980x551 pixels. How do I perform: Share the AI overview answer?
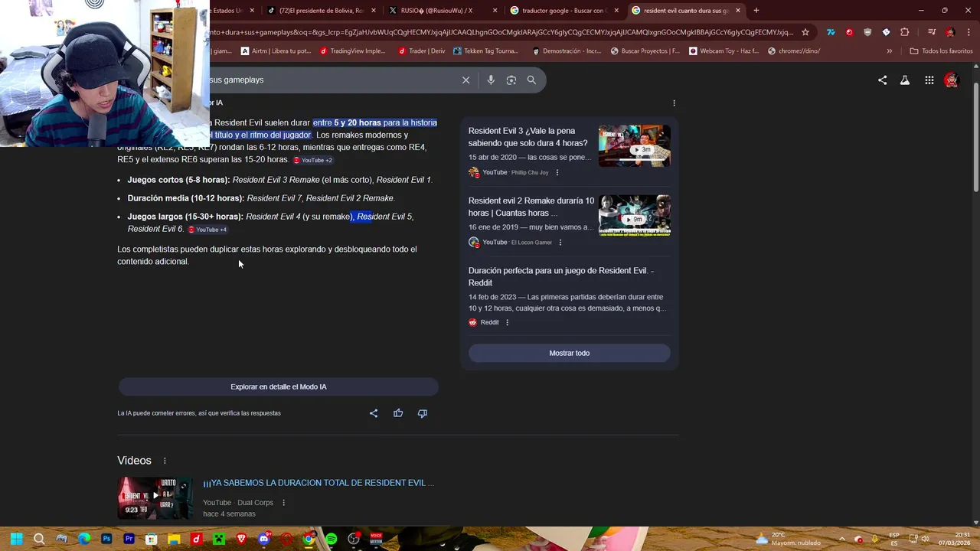click(x=374, y=413)
